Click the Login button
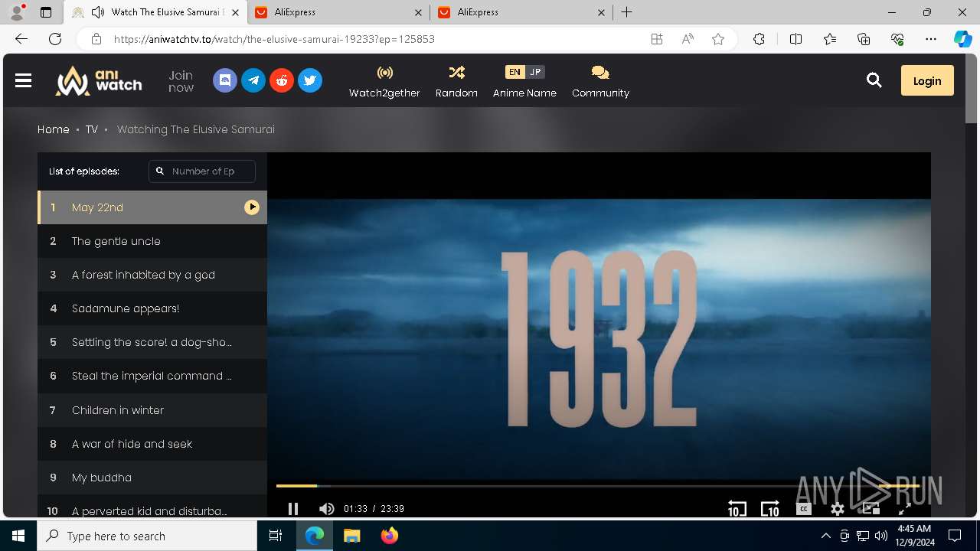Image resolution: width=980 pixels, height=551 pixels. (x=927, y=80)
